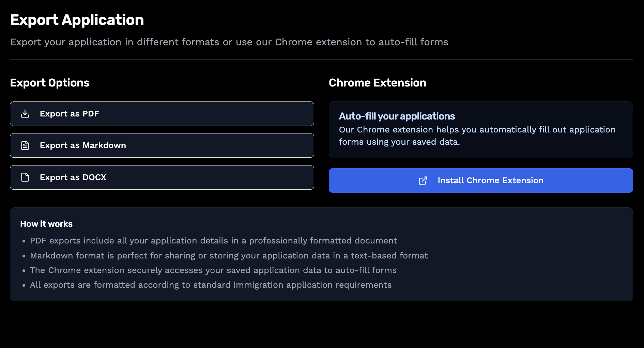Click the Auto-fill your applications heading
This screenshot has width=644, height=348.
tap(397, 116)
